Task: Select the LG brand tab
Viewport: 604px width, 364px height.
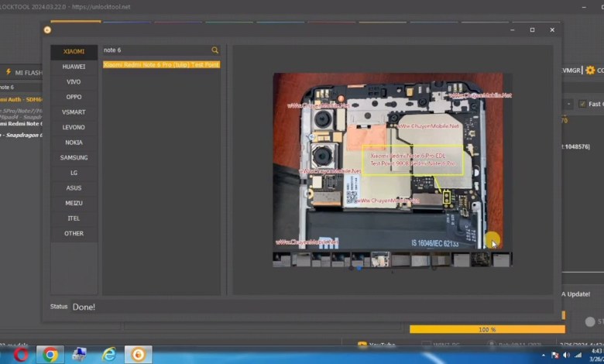Action: [74, 173]
